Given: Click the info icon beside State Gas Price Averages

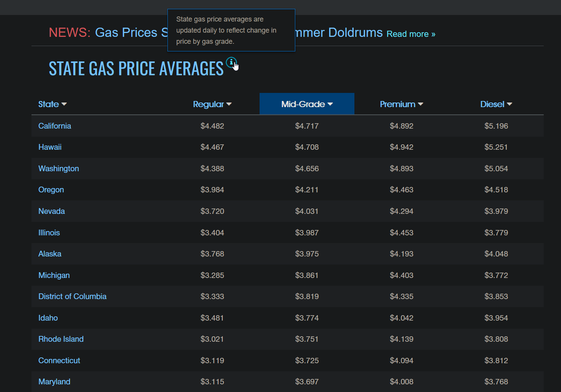Looking at the screenshot, I should tap(231, 62).
